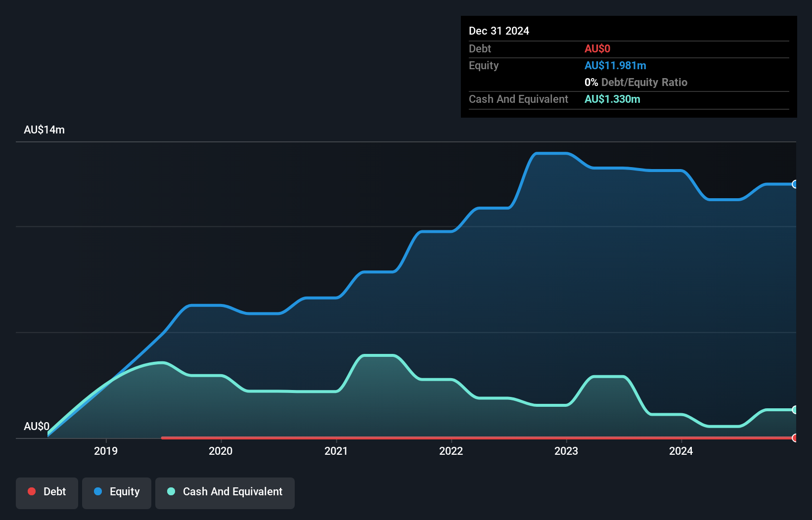Click the blue Equity legend dot

98,491
